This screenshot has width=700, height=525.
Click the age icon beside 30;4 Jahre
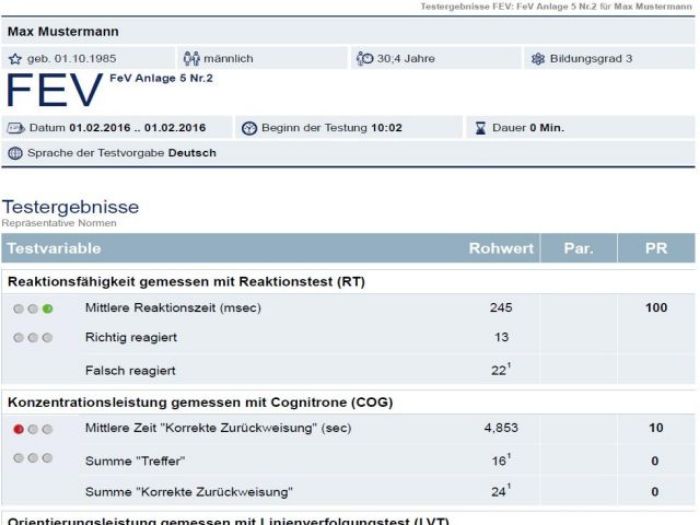[x=361, y=59]
